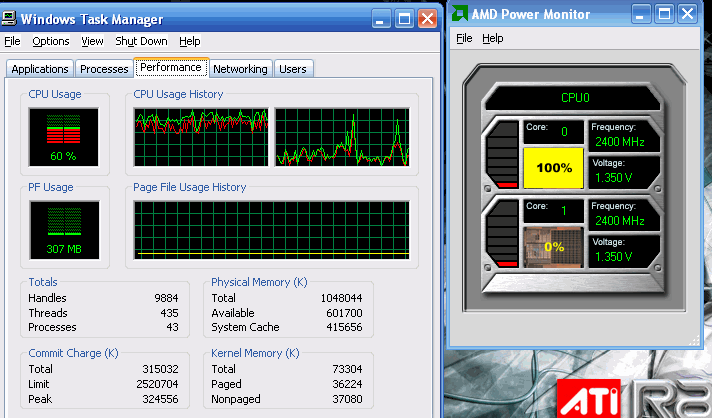
Task: Click the core 1 chip image showing 0%
Action: tap(554, 247)
